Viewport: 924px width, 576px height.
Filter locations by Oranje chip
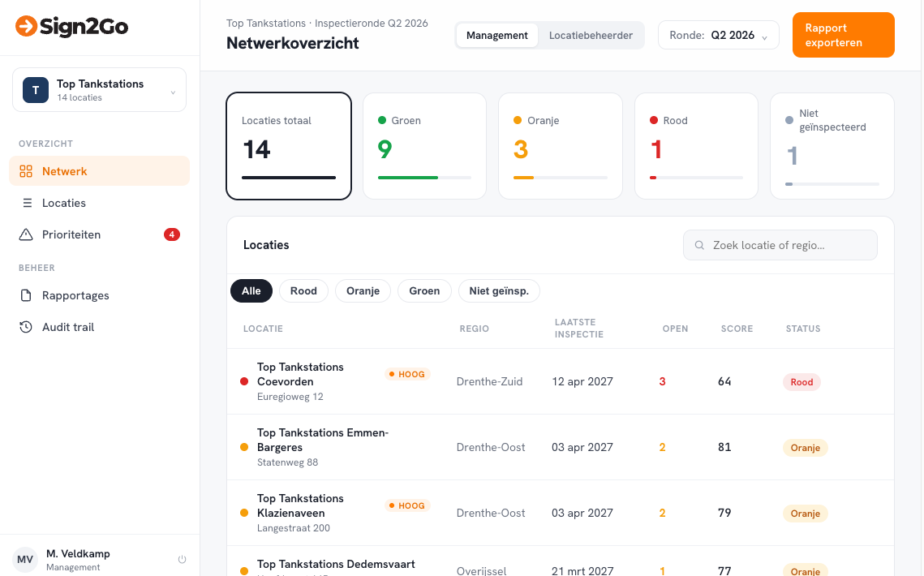pos(363,290)
